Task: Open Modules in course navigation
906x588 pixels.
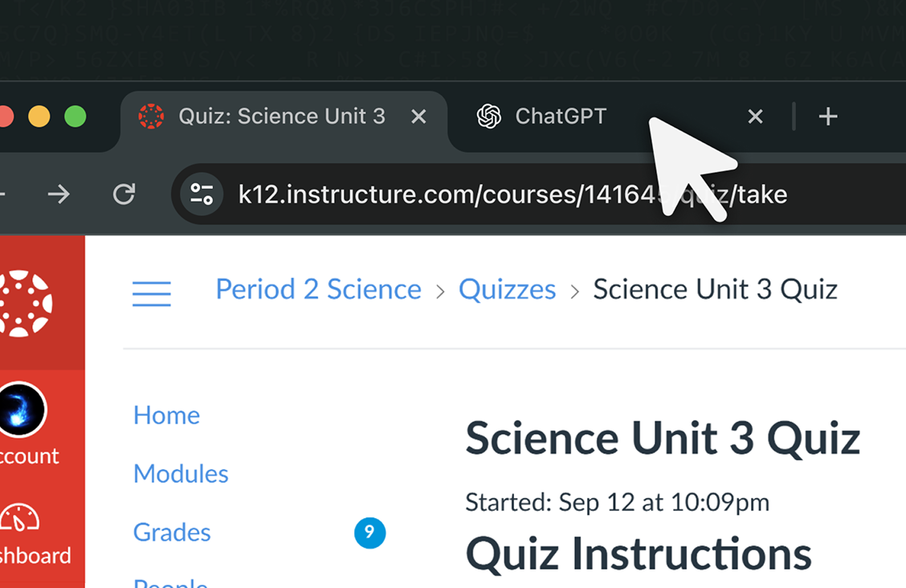Action: pos(181,474)
